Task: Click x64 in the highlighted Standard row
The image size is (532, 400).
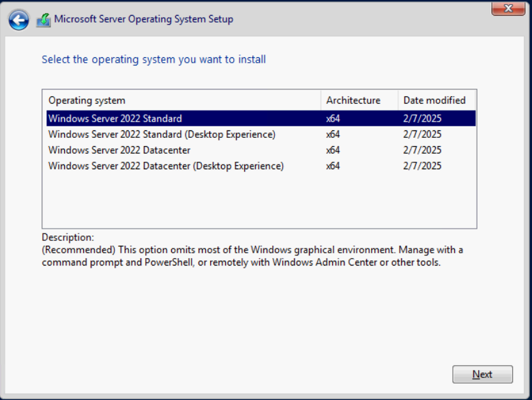Action: pos(333,119)
